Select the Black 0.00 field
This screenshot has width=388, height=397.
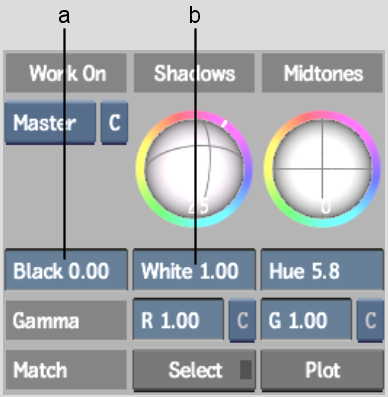[x=66, y=270]
